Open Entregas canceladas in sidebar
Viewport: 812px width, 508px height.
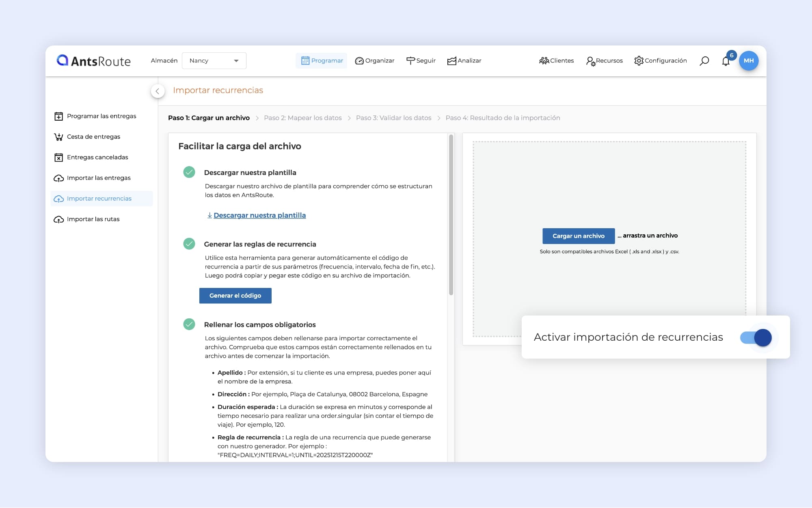[x=97, y=157]
